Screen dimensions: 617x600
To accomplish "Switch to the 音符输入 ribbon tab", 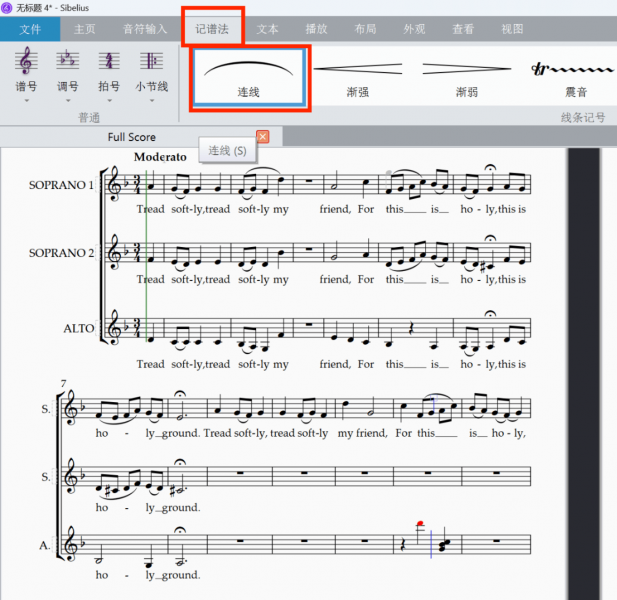I will [145, 29].
